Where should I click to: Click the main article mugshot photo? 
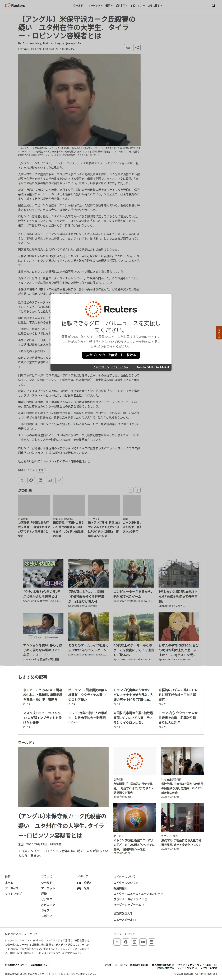79,100
